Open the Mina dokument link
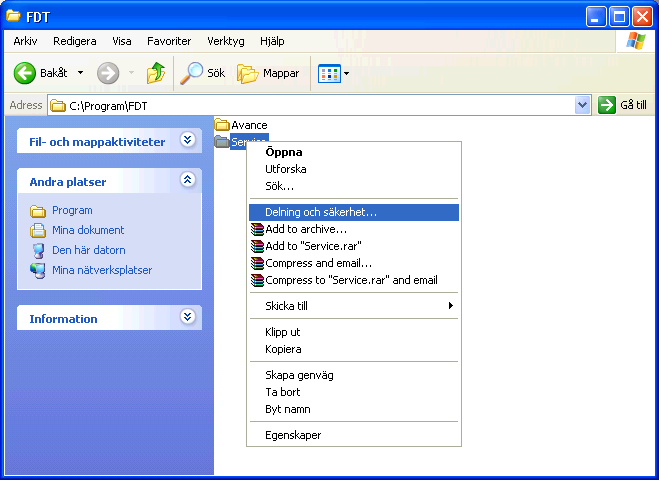 click(88, 230)
